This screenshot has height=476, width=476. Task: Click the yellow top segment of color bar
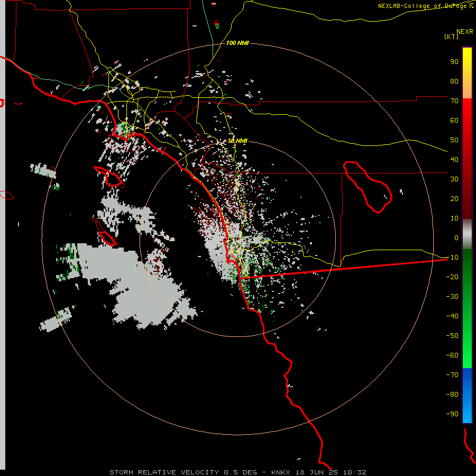467,73
